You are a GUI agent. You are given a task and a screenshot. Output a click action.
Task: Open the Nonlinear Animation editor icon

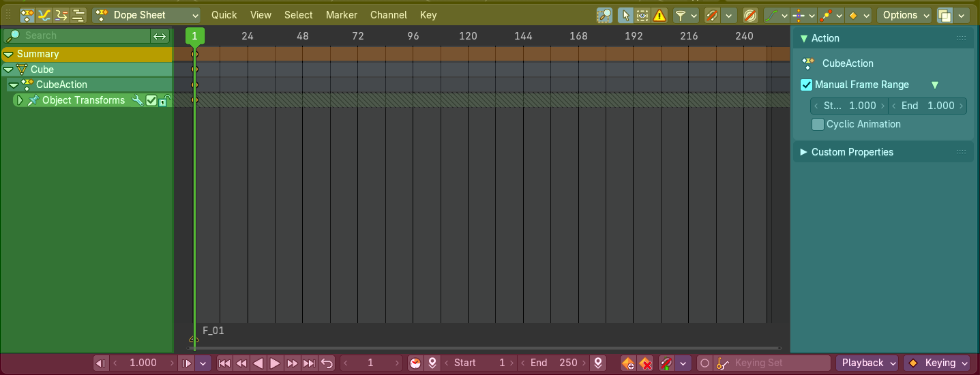click(78, 15)
